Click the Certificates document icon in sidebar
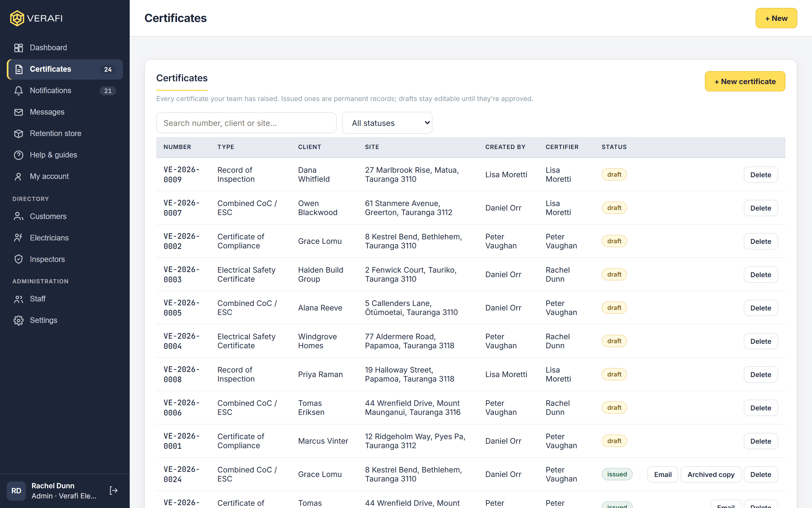812x508 pixels. pyautogui.click(x=18, y=69)
